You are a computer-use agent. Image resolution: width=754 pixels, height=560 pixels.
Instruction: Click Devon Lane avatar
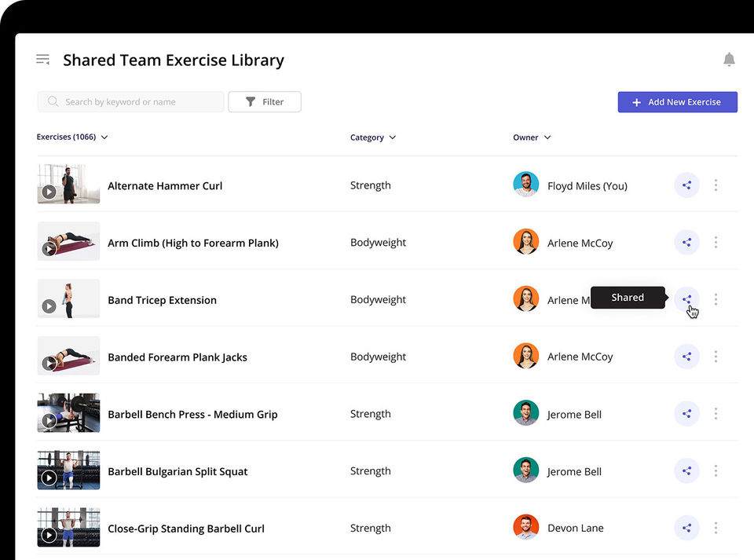[525, 527]
